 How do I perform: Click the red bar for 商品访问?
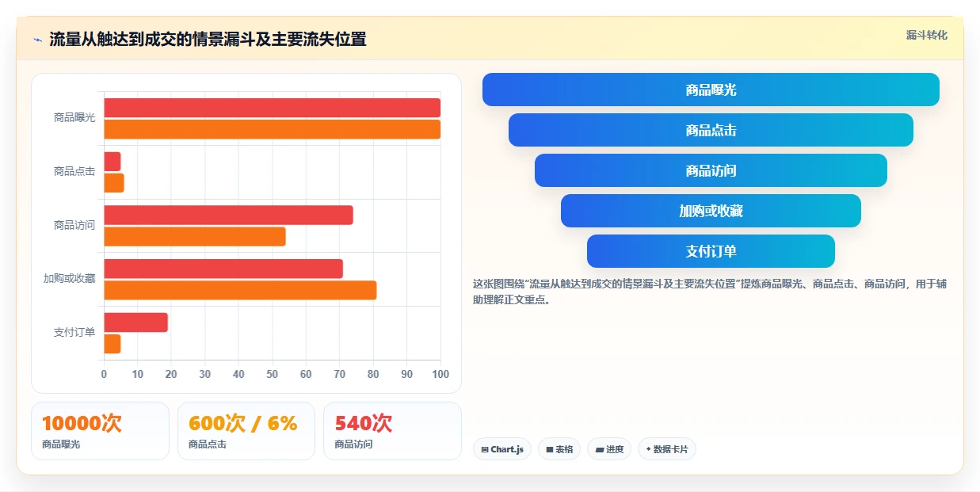[228, 215]
